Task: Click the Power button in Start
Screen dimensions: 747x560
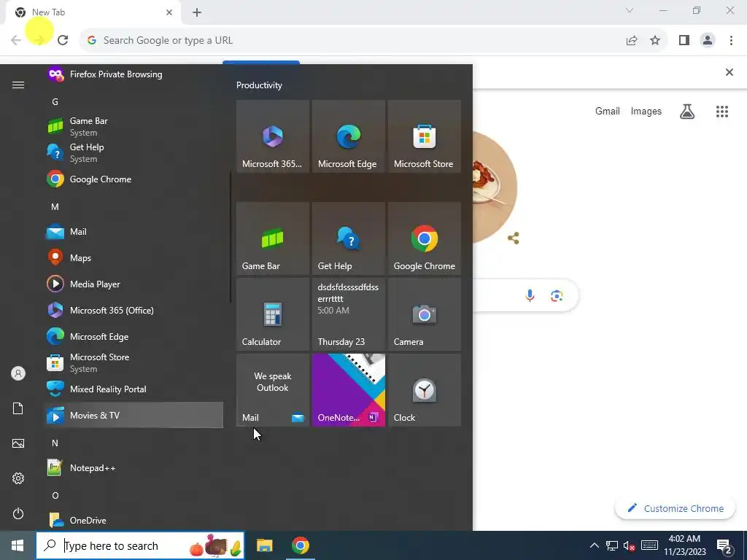Action: [x=18, y=513]
